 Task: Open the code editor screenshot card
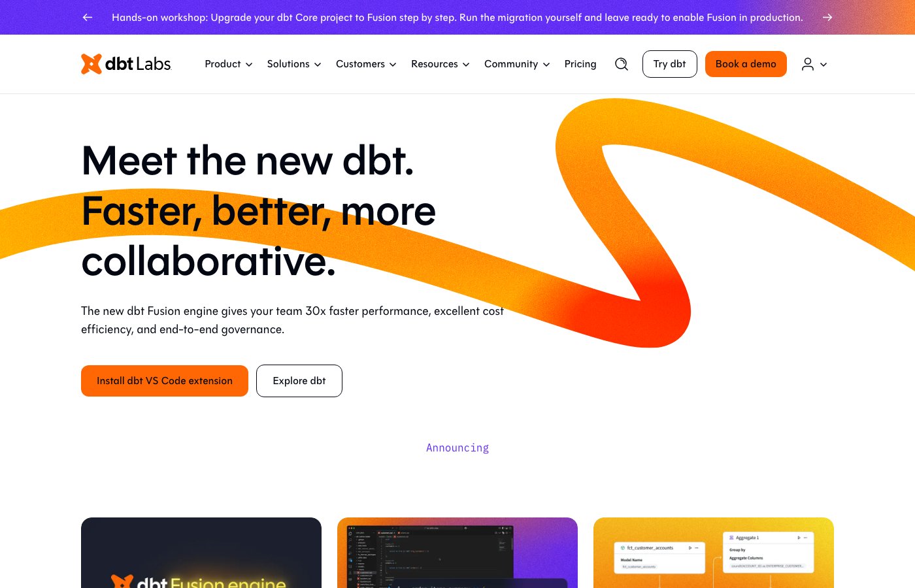(x=457, y=555)
